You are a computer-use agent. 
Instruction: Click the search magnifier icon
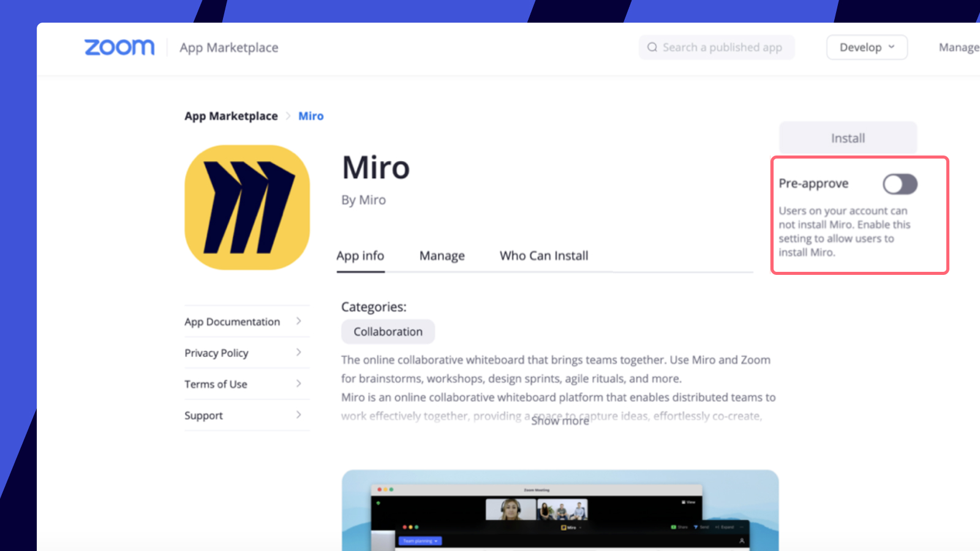652,47
